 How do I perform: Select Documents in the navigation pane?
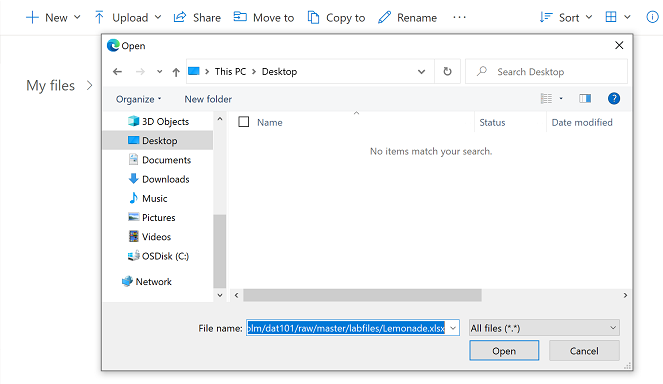(x=158, y=160)
